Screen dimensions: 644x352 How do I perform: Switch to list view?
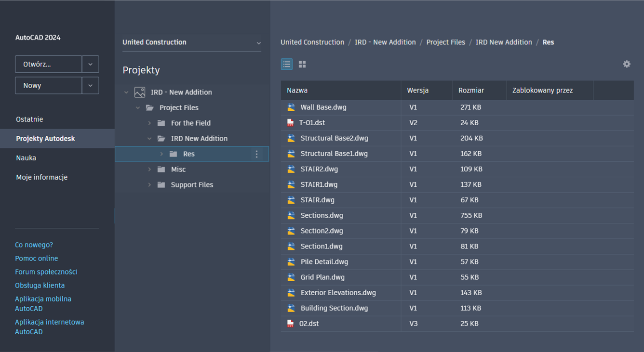point(287,64)
